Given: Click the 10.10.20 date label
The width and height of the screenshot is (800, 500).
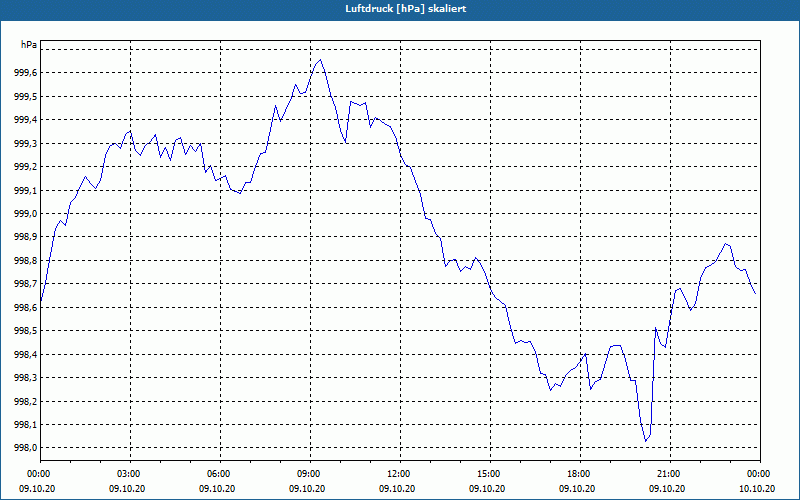Looking at the screenshot, I should [x=757, y=489].
